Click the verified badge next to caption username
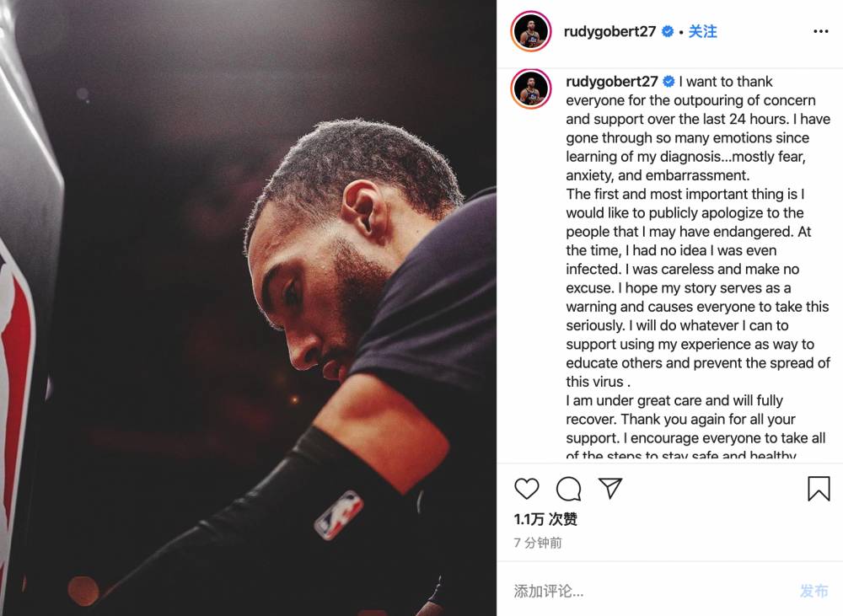 point(668,82)
